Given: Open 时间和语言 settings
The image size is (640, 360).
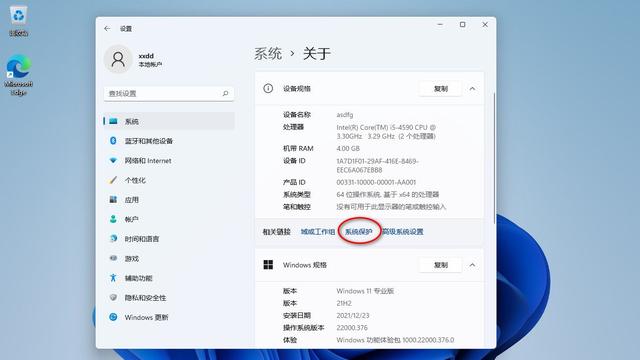Looking at the screenshot, I should 169,239.
